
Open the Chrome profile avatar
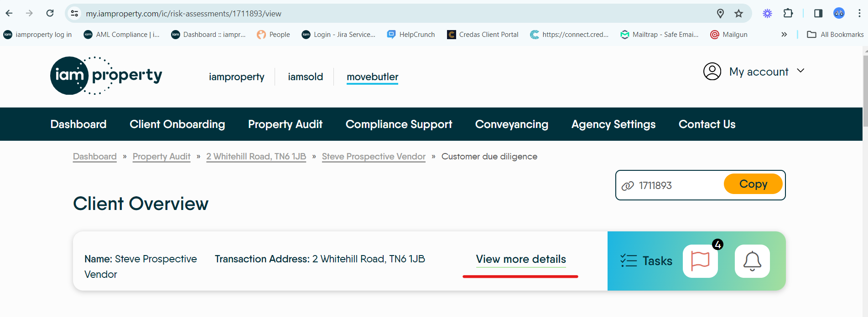(839, 13)
